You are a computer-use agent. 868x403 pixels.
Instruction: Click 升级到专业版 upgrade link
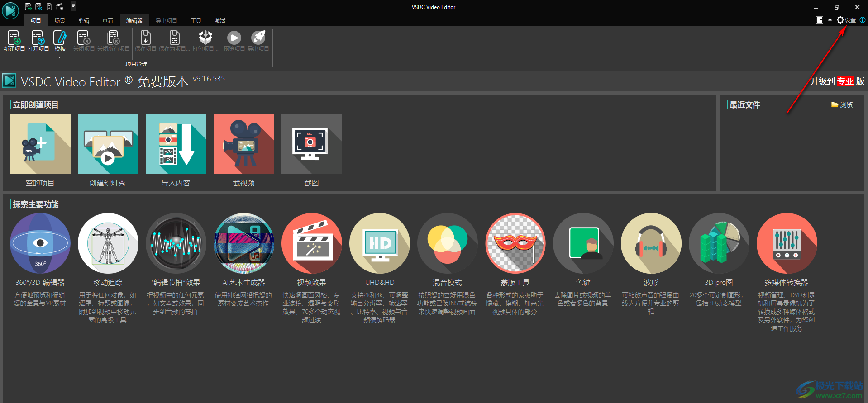click(837, 81)
